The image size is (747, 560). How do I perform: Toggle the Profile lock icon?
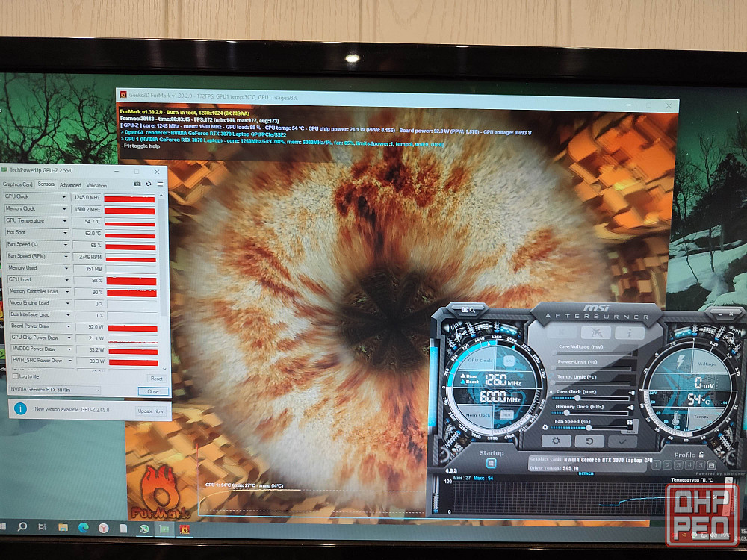click(x=701, y=454)
